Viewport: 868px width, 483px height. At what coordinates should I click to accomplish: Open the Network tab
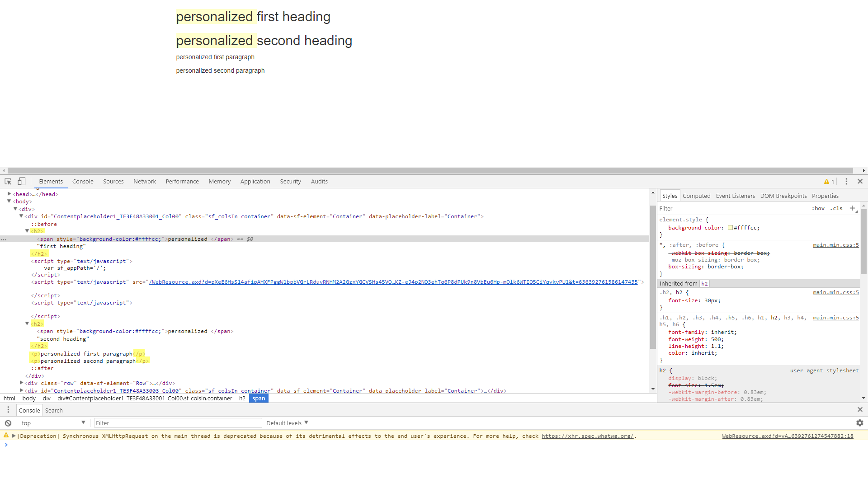(x=145, y=181)
